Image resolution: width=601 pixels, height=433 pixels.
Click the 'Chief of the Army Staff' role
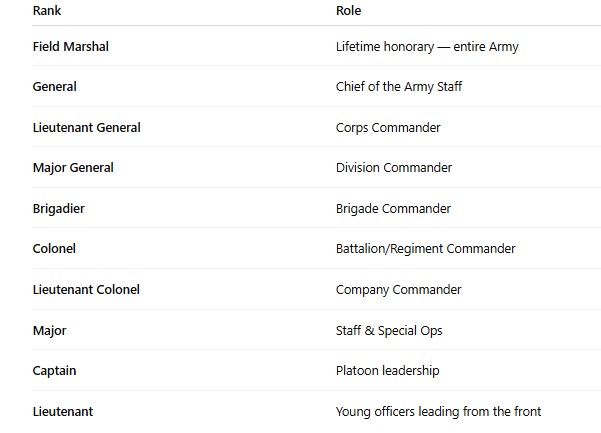[x=399, y=87]
